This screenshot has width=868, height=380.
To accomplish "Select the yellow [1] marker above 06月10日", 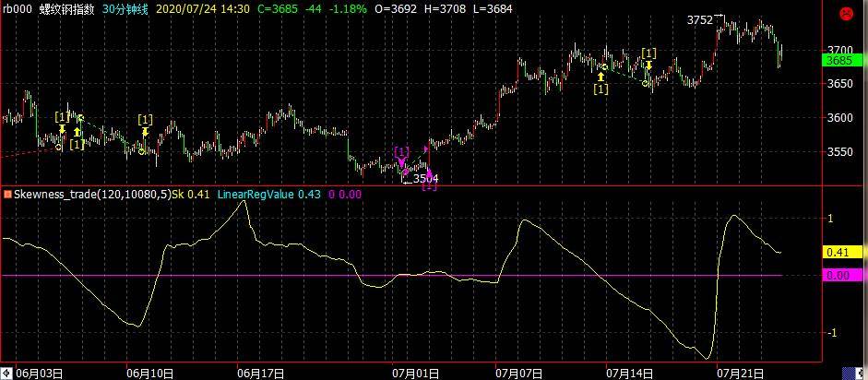I will [145, 120].
